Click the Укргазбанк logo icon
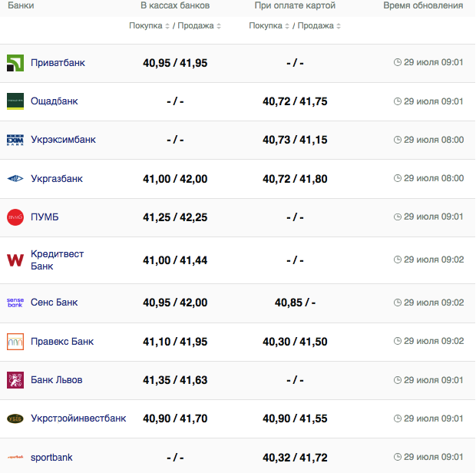Image resolution: width=476 pixels, height=473 pixels. [x=15, y=179]
